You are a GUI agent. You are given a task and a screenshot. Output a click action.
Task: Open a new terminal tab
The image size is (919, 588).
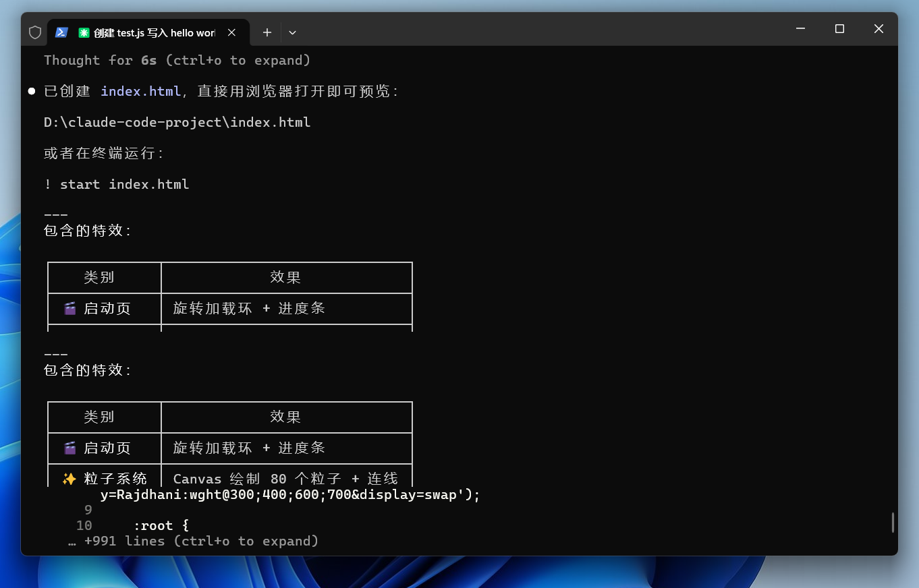tap(267, 32)
